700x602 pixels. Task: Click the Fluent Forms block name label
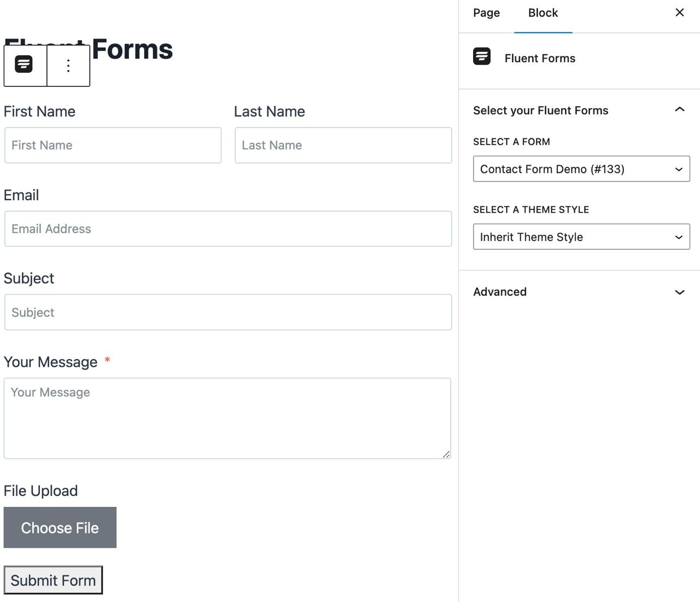pos(540,59)
